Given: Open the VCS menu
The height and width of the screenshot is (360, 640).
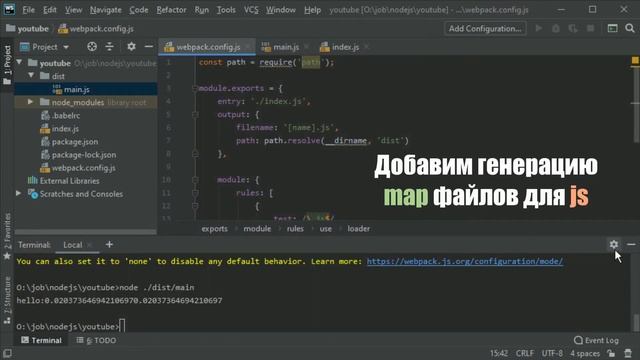Looking at the screenshot, I should coord(251,9).
